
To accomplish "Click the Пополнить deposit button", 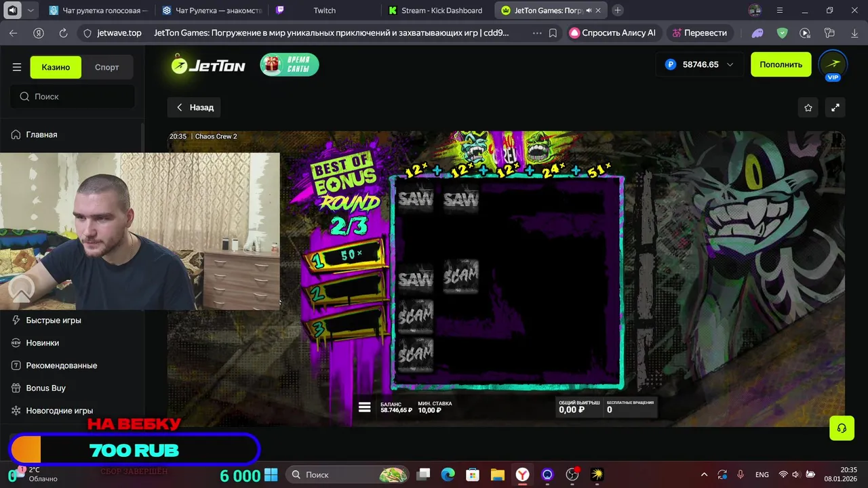I will click(781, 64).
